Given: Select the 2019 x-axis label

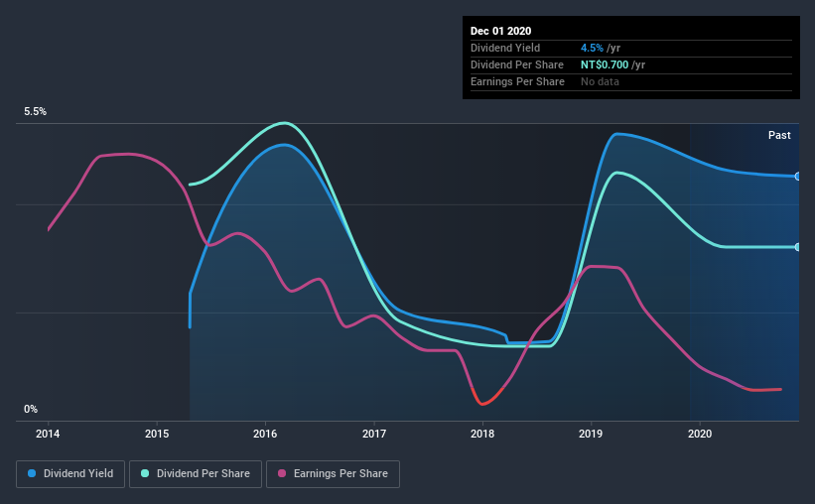Looking at the screenshot, I should pos(591,434).
